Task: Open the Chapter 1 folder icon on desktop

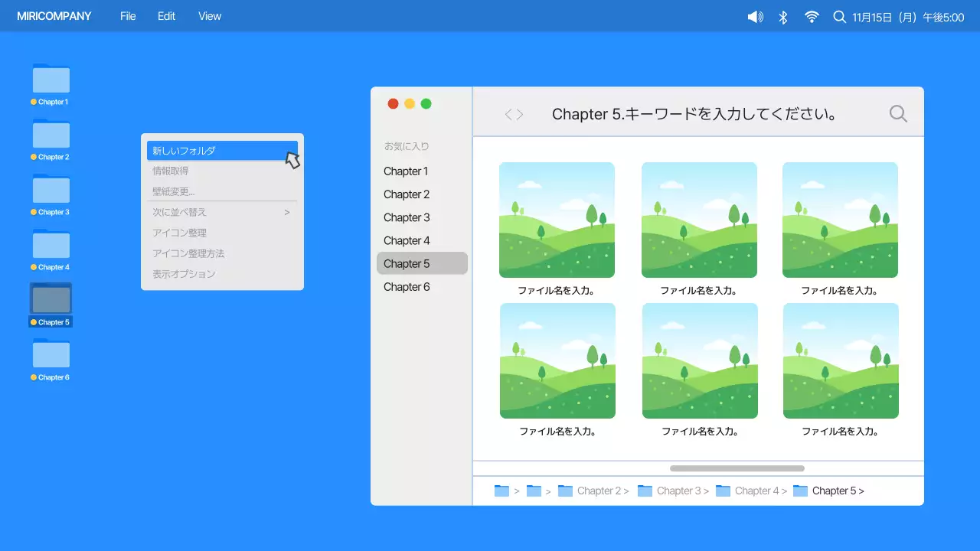Action: [x=51, y=80]
